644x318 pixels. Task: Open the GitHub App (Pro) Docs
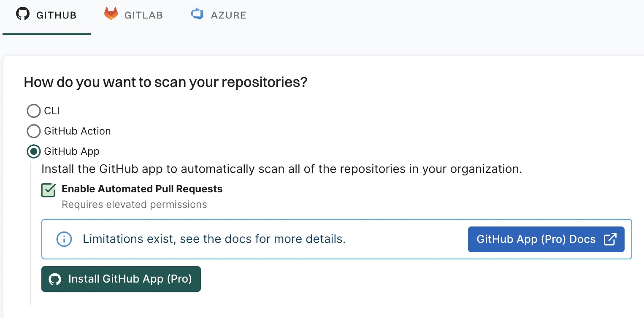click(x=546, y=239)
